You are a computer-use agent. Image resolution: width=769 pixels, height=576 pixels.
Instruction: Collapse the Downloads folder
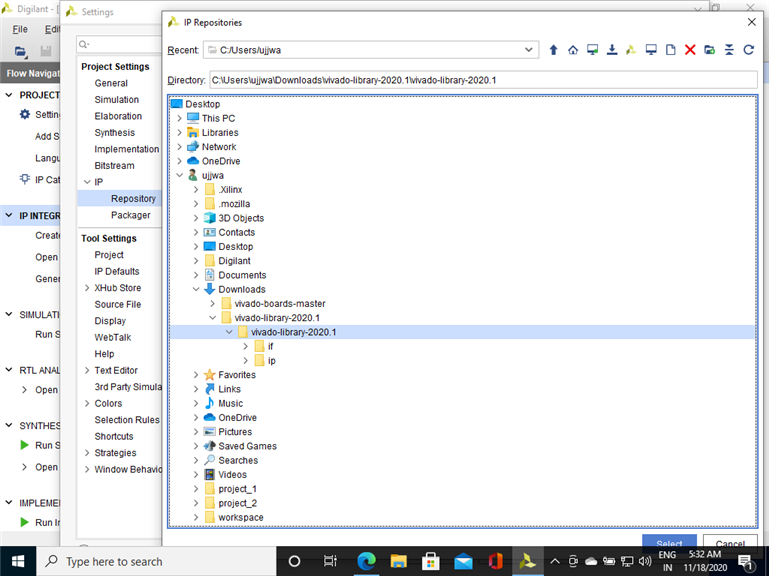click(196, 289)
